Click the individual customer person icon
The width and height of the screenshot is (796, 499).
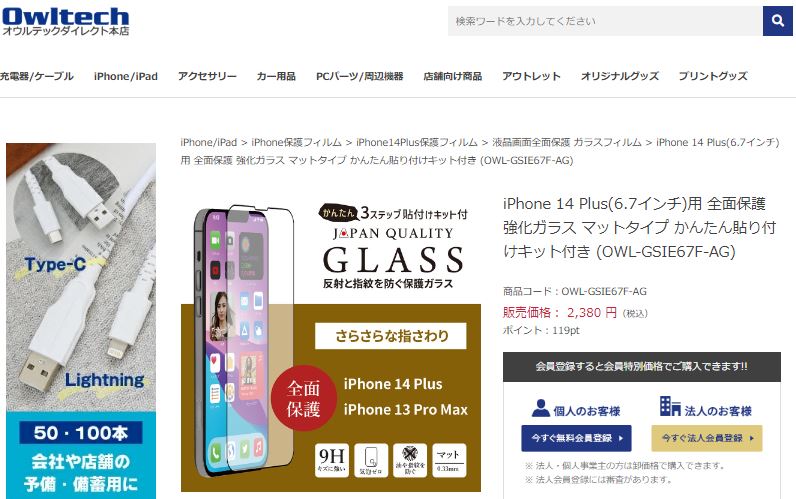(541, 408)
